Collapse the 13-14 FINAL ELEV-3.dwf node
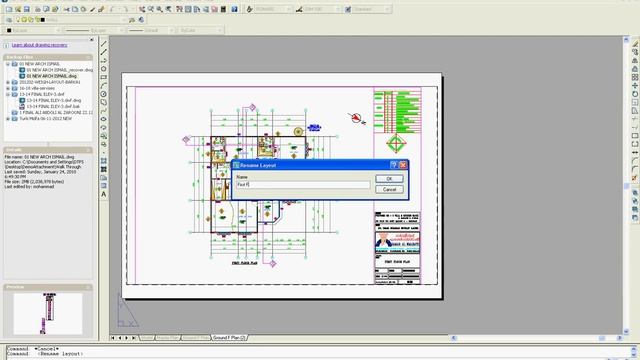Image resolution: width=640 pixels, height=360 pixels. [x=8, y=94]
